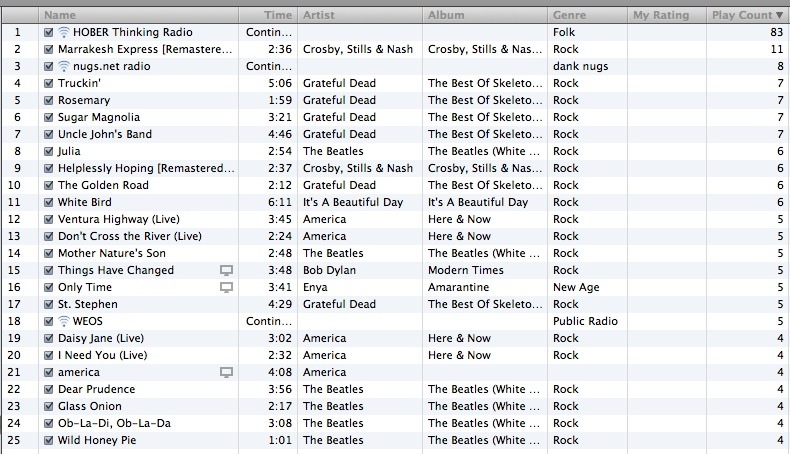Select the track Helplessly Hoping [Remastered]
790x454 pixels.
[146, 168]
